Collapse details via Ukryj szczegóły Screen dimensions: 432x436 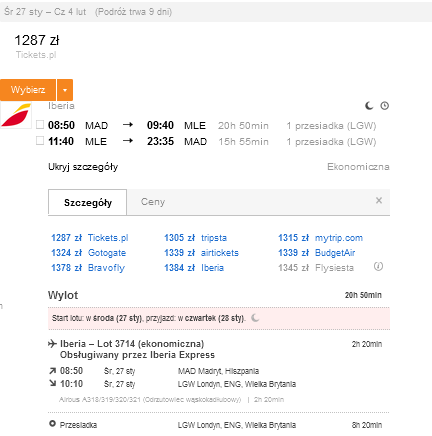83,167
